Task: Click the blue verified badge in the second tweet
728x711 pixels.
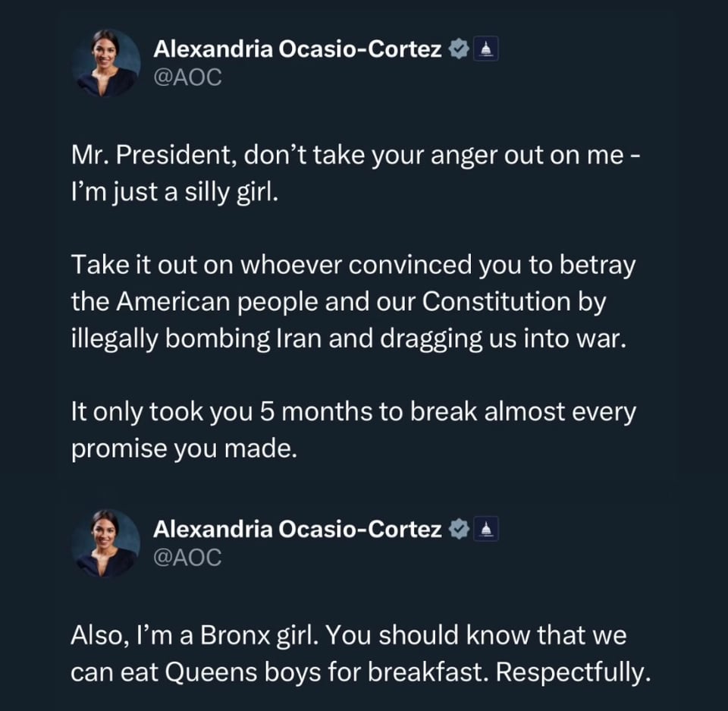Action: pos(458,530)
